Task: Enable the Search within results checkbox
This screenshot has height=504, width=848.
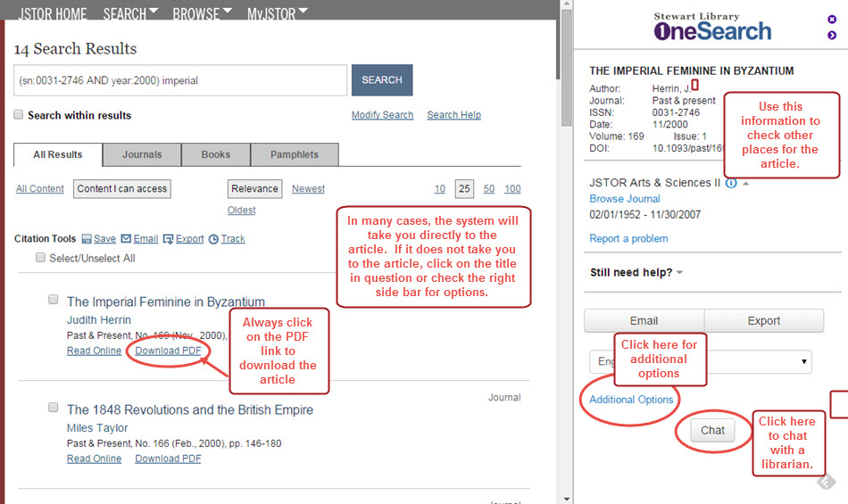Action: pos(19,115)
